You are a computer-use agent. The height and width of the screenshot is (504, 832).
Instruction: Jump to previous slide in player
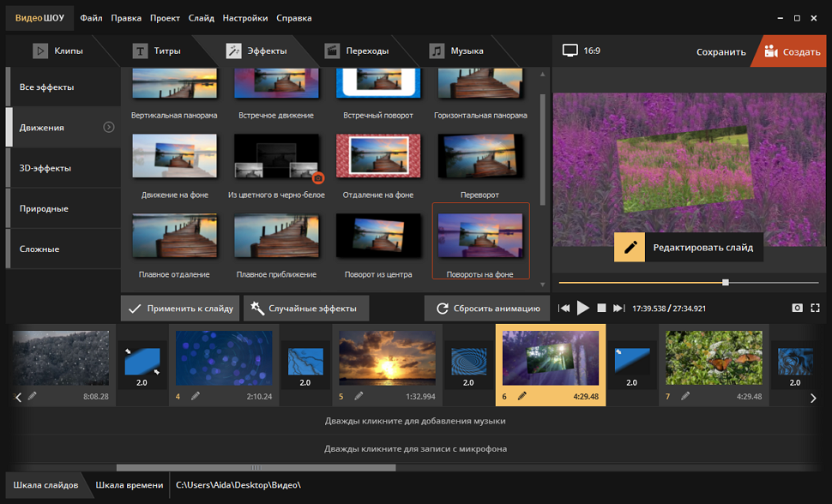(x=564, y=308)
